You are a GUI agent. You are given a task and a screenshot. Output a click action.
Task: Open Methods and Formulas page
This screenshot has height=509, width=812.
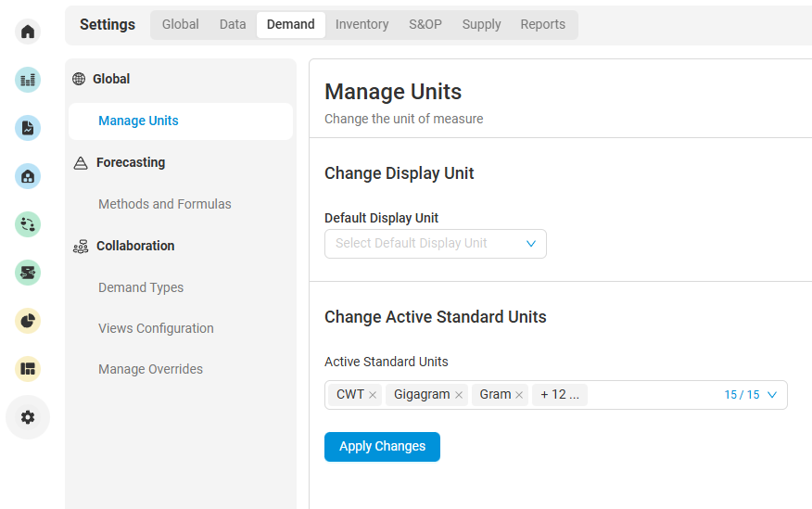point(165,204)
